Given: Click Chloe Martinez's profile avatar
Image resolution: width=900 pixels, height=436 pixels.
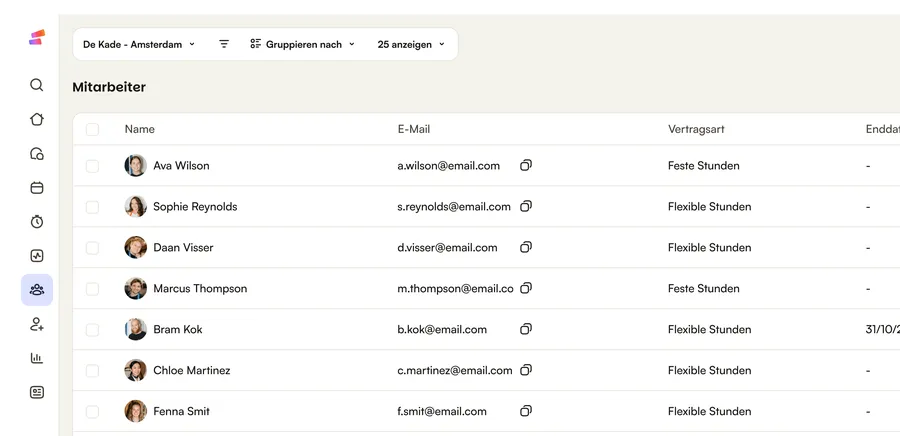Looking at the screenshot, I should 135,370.
